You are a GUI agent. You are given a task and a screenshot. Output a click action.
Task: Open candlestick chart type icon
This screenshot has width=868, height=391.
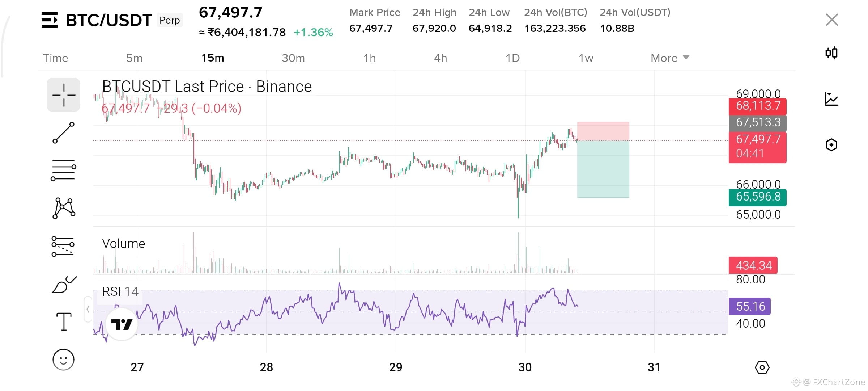pyautogui.click(x=831, y=53)
